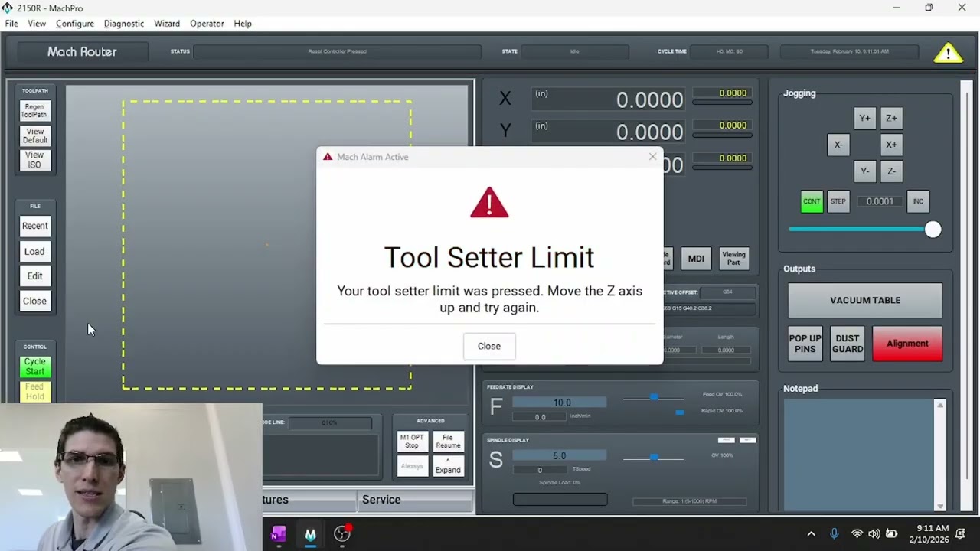
Task: Click the X axis secondary yellow 0.0000 readout
Action: pos(720,93)
